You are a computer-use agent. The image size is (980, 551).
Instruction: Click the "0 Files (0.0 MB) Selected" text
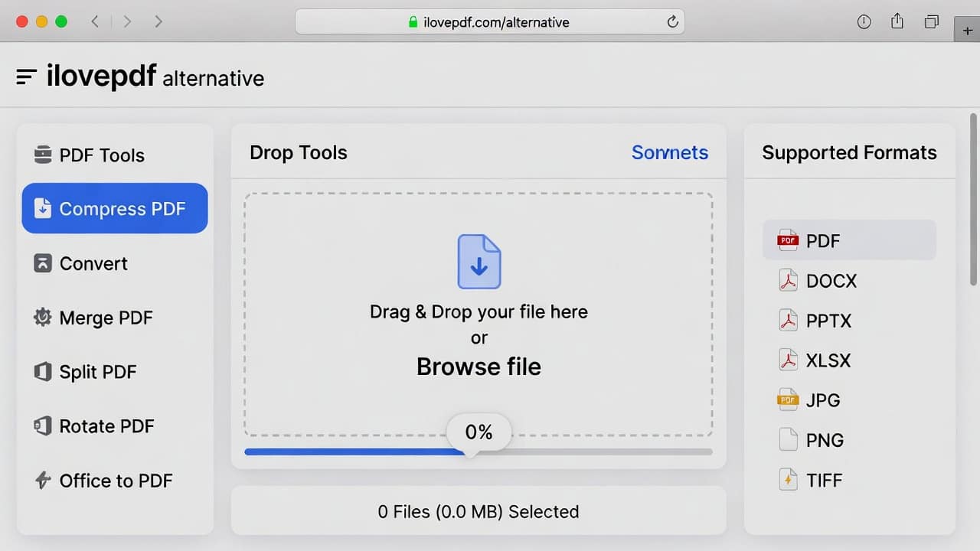click(x=479, y=511)
